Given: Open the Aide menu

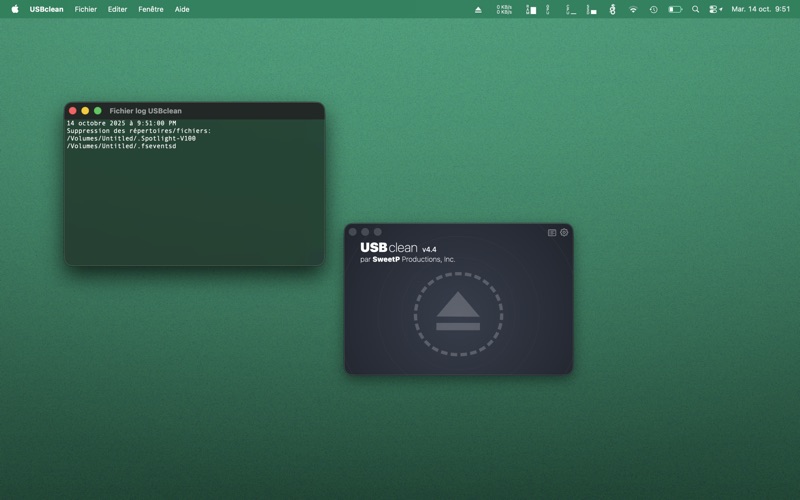Looking at the screenshot, I should click(x=182, y=9).
